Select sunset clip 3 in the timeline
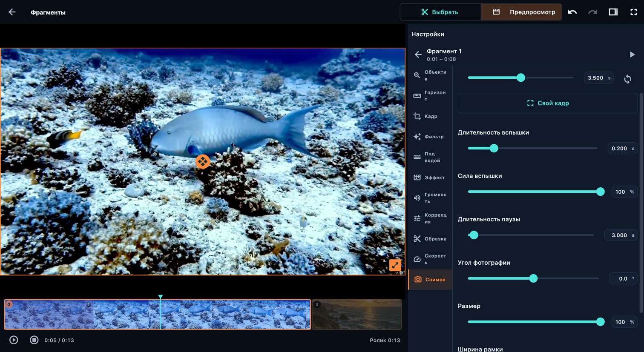 pyautogui.click(x=356, y=315)
